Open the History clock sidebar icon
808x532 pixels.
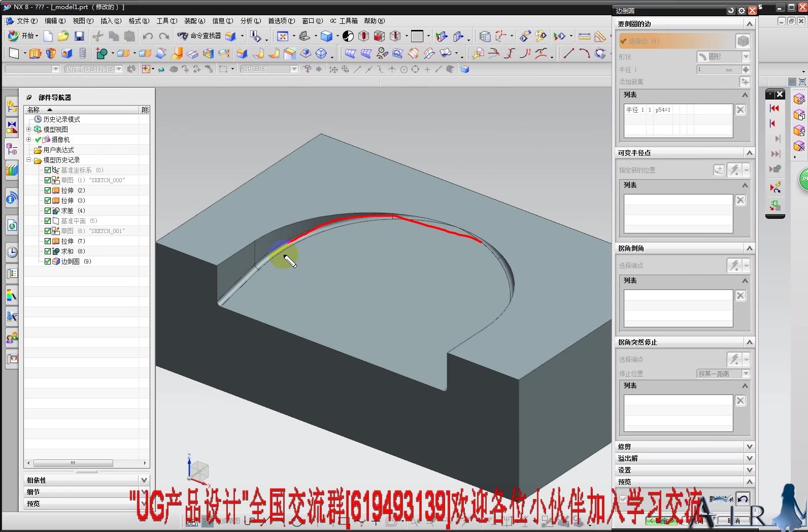[x=12, y=252]
